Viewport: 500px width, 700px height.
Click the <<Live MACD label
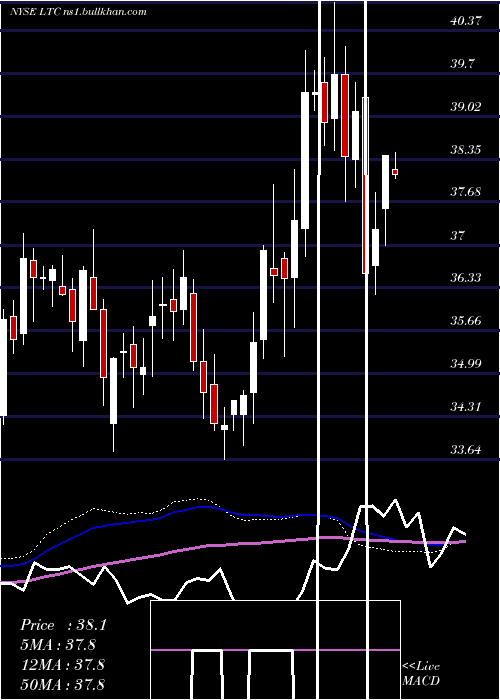[421, 674]
